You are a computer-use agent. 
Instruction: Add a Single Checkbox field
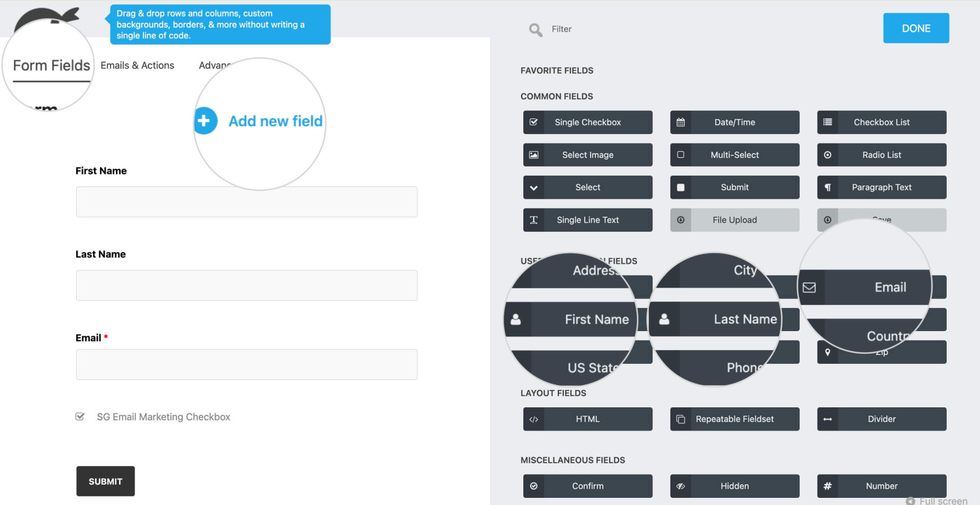point(588,122)
